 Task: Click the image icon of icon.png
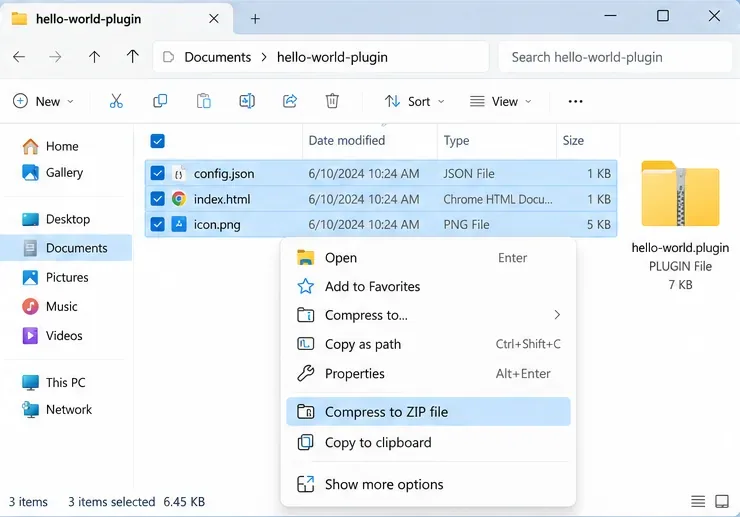click(x=178, y=224)
